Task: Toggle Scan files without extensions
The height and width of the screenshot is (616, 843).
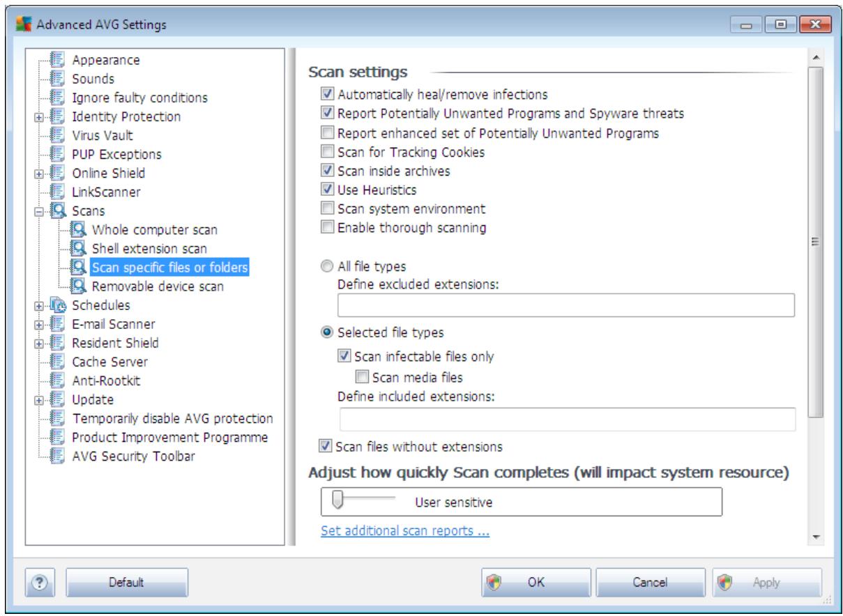Action: coord(326,446)
